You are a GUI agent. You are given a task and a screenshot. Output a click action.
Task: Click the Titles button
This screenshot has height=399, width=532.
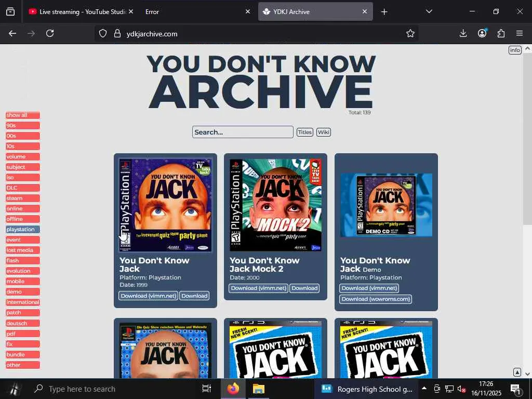pos(304,132)
